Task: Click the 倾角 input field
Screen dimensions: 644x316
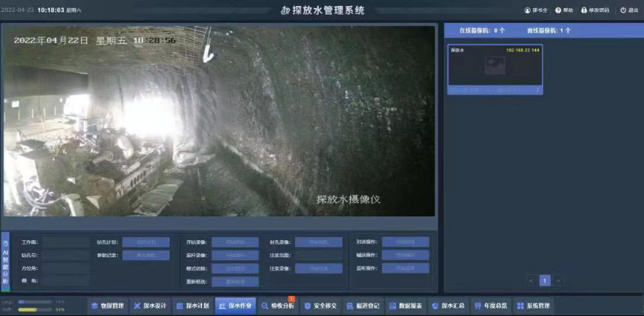Action: click(66, 281)
